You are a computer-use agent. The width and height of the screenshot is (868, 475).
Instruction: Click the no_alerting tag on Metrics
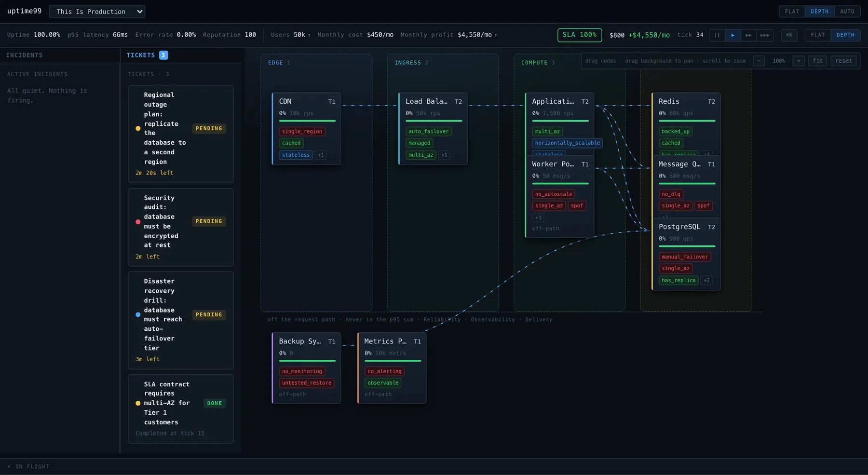pos(384,371)
